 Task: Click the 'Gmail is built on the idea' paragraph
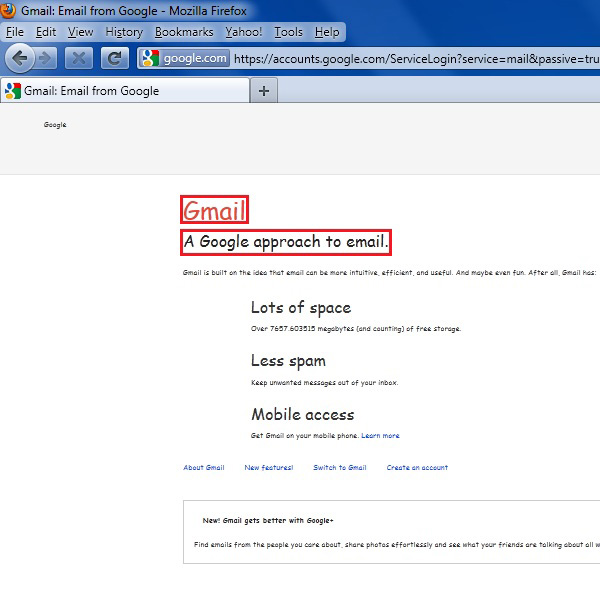coord(389,272)
